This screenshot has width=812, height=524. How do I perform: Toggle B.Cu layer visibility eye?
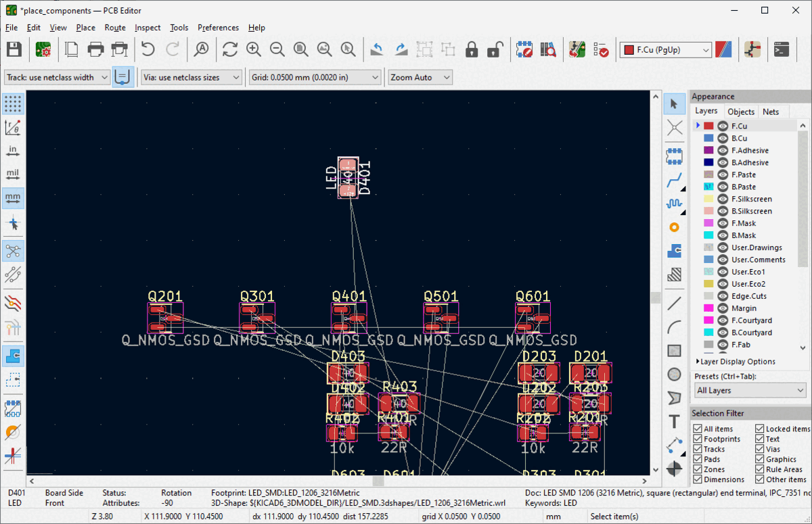coord(723,138)
